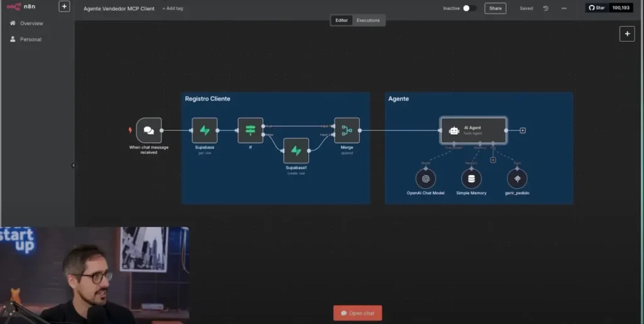Click the Agente sticky note title
The width and height of the screenshot is (644, 324).
coord(398,99)
